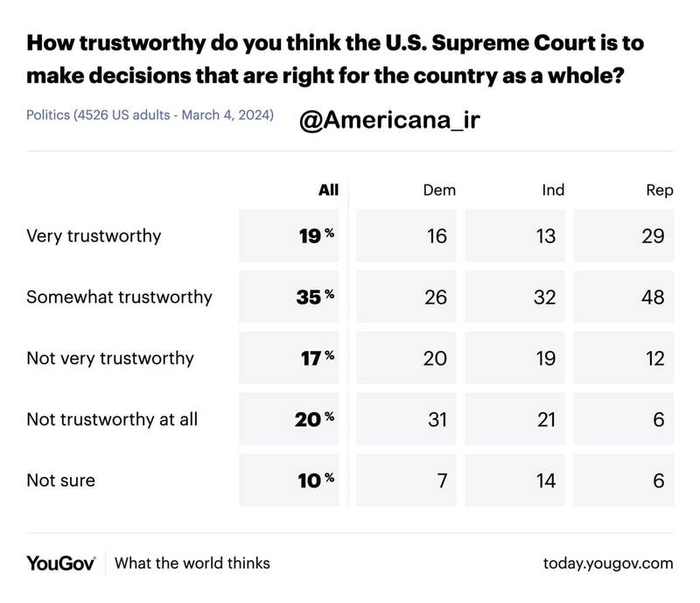Click the 14 Ind cell
This screenshot has height=603, width=700.
pyautogui.click(x=516, y=480)
